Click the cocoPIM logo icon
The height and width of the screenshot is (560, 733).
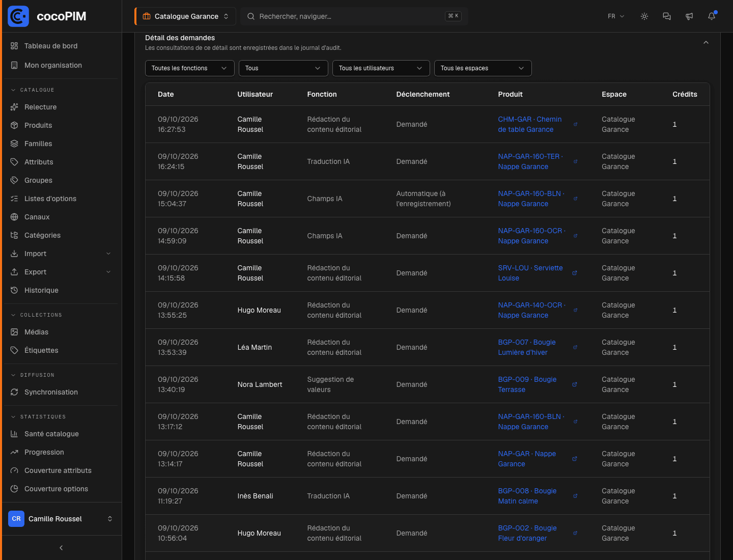click(x=18, y=16)
